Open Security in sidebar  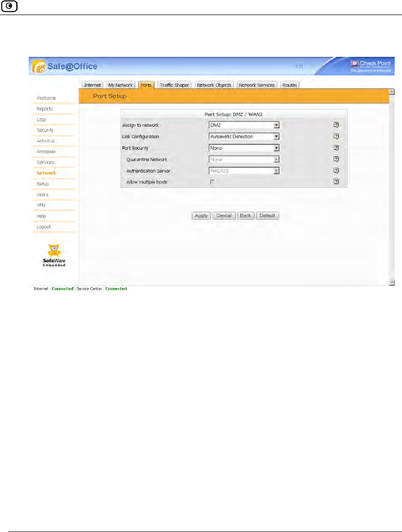(45, 130)
